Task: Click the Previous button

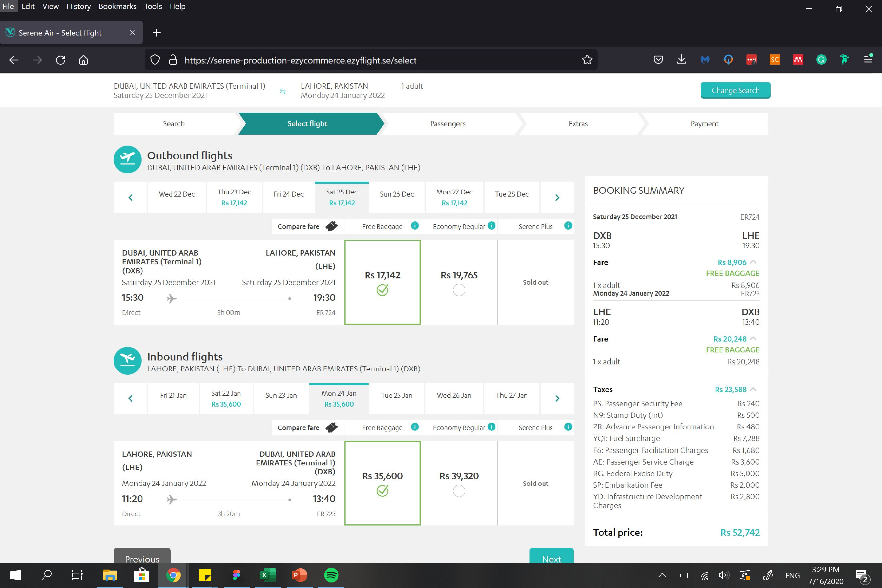Action: pyautogui.click(x=142, y=556)
